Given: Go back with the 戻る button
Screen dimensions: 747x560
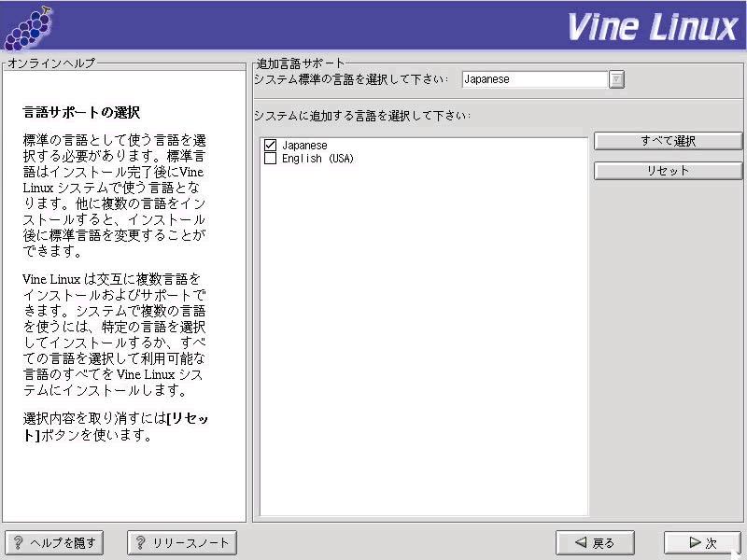Looking at the screenshot, I should tap(595, 542).
